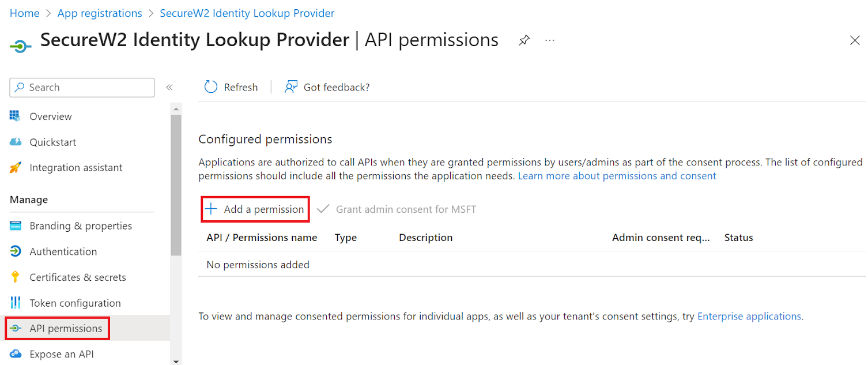This screenshot has width=868, height=365.
Task: Click the Refresh icon in toolbar
Action: pos(211,87)
